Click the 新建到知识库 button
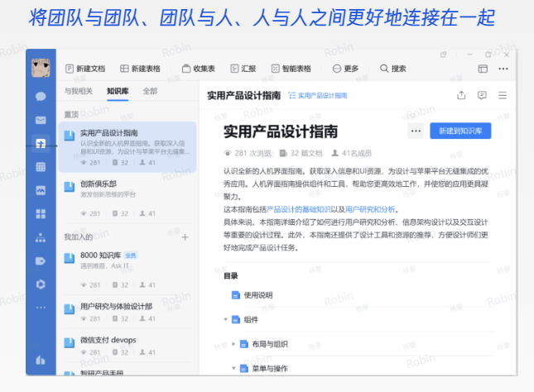Viewport: 534px width, 392px height. tap(464, 131)
